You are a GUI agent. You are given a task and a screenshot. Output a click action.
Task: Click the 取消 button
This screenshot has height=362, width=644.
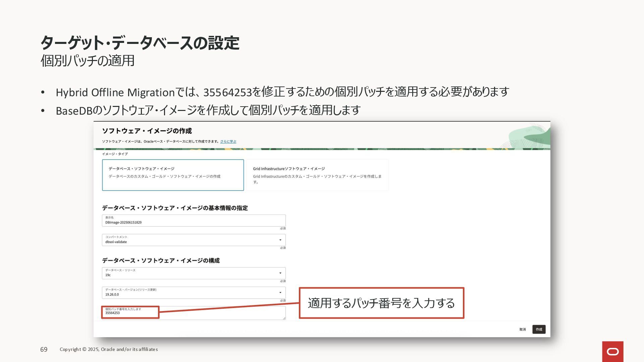(523, 329)
